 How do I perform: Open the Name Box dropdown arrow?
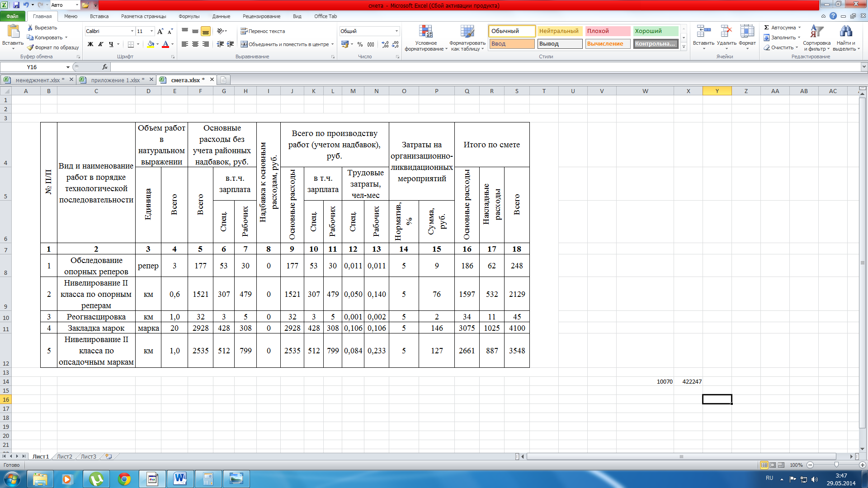68,67
